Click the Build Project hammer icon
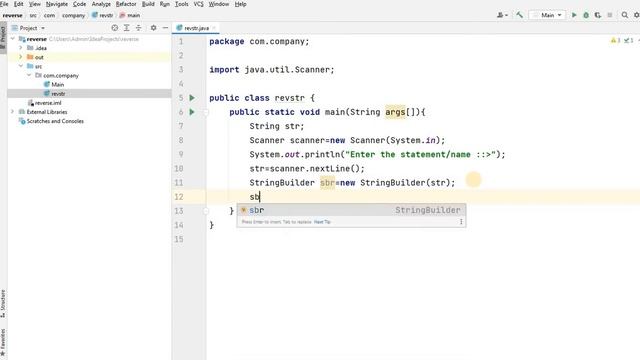 tap(519, 15)
